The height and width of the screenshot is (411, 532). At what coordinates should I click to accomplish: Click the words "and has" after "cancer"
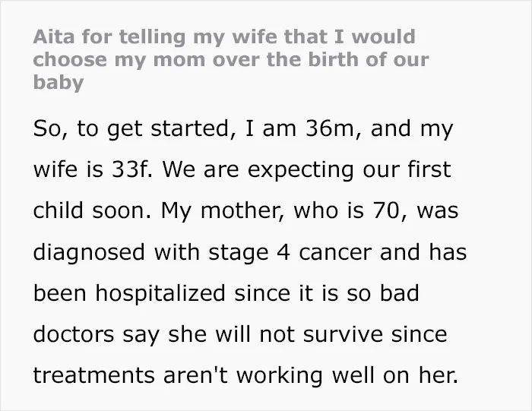[x=423, y=252]
